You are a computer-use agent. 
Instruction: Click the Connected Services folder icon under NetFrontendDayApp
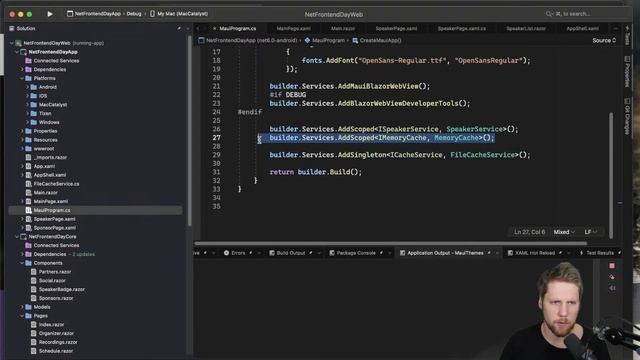[x=29, y=61]
